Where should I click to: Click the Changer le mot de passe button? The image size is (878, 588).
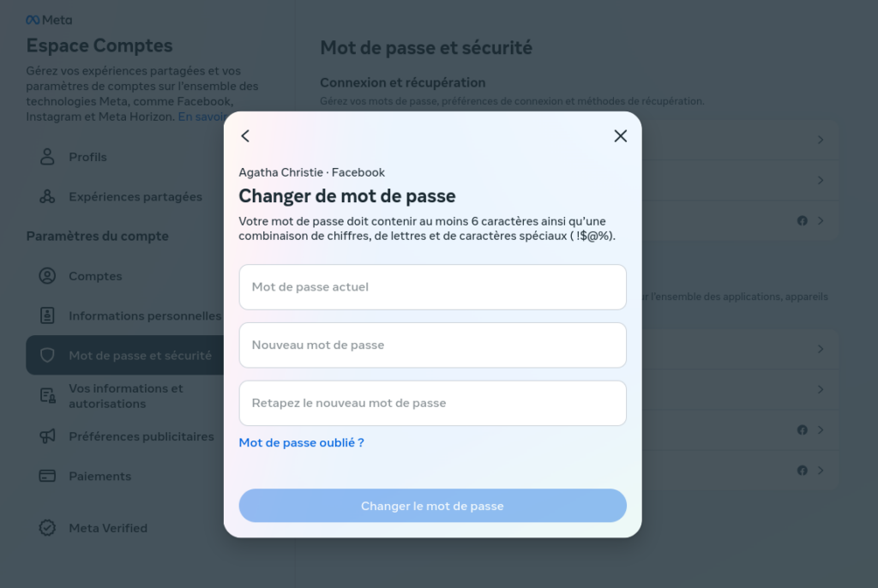coord(432,506)
